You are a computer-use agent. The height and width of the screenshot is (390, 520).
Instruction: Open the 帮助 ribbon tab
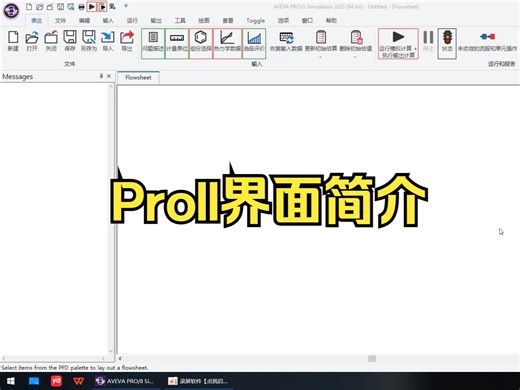click(x=331, y=21)
